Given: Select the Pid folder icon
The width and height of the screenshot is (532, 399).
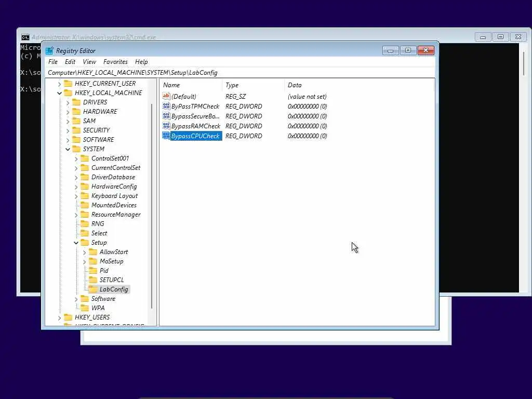Looking at the screenshot, I should pos(93,270).
